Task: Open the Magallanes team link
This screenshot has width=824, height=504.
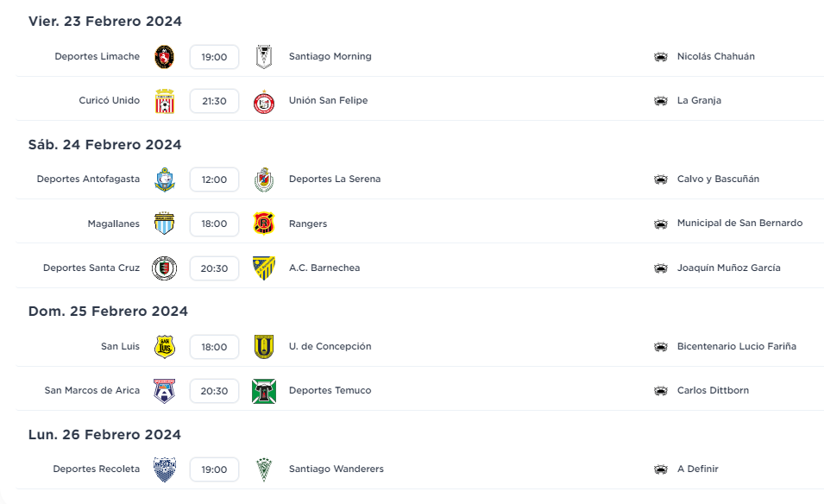Action: [114, 224]
